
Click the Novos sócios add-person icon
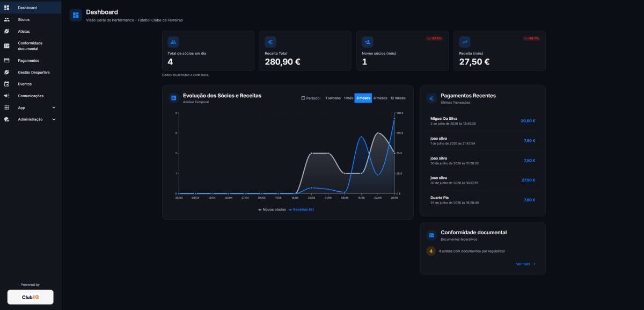(x=368, y=42)
